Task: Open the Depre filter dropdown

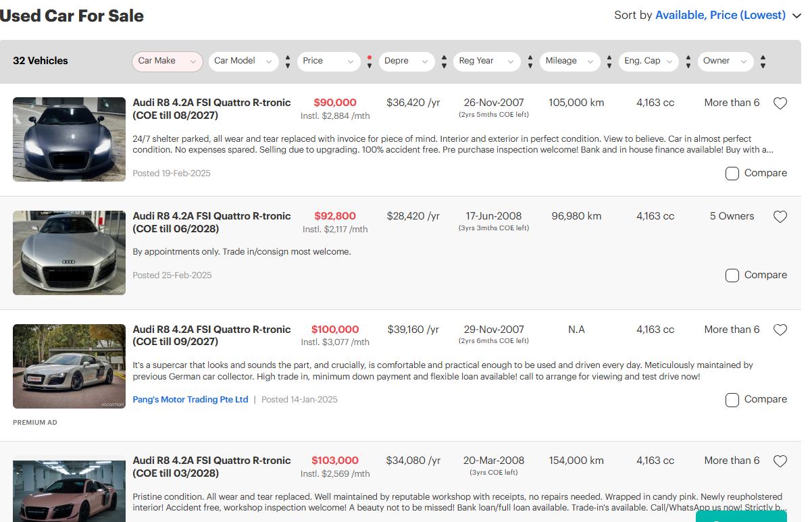Action: [407, 61]
